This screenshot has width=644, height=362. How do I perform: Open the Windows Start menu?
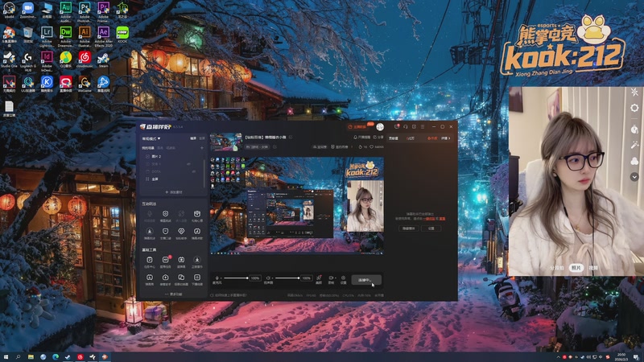[6, 357]
